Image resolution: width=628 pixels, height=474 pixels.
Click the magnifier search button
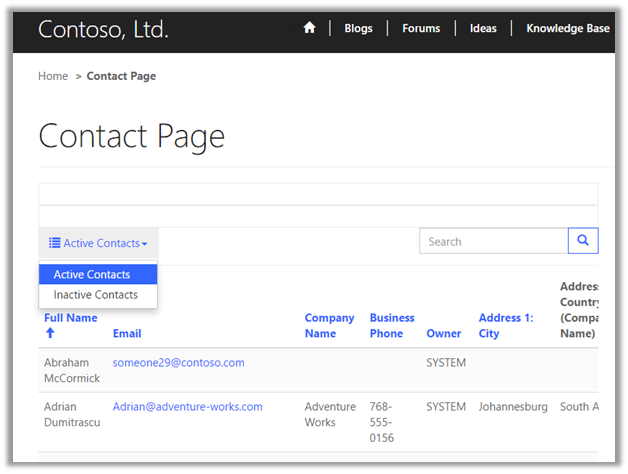(583, 241)
